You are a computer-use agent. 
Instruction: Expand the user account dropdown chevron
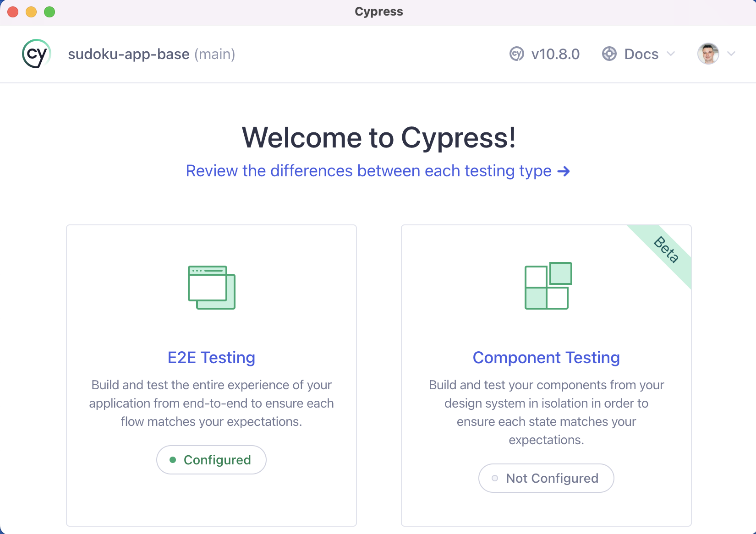coord(731,54)
